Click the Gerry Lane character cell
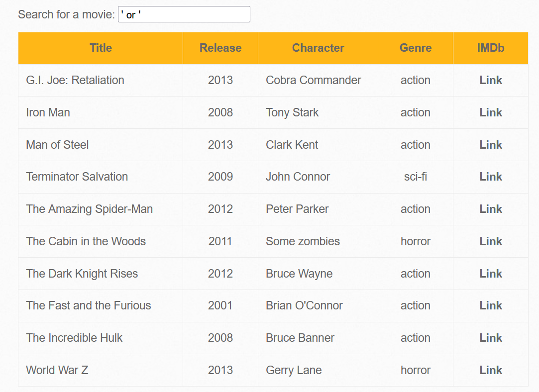 point(318,370)
